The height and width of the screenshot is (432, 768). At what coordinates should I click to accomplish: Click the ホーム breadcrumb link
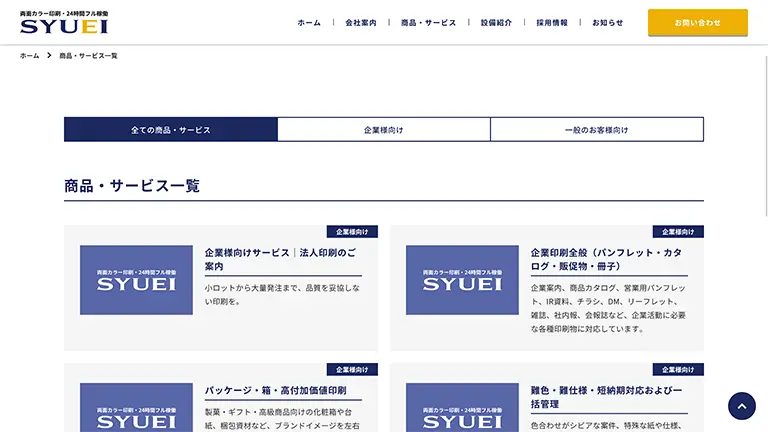click(x=29, y=56)
